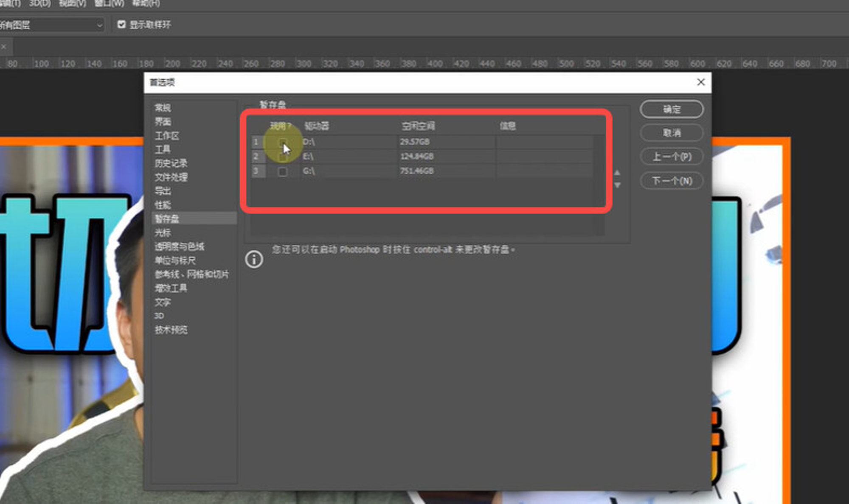The image size is (849, 504).
Task: Click the 空闲空间 column header
Action: [x=418, y=126]
